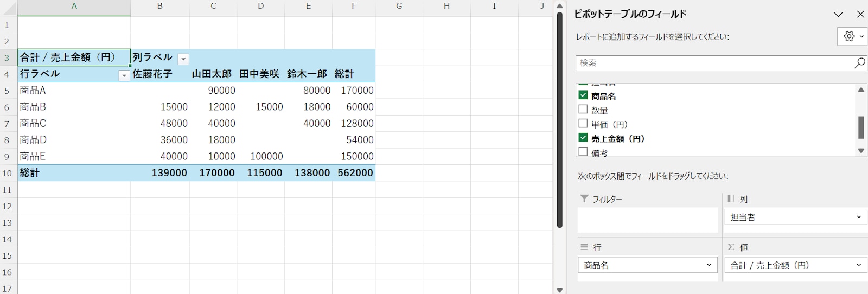Select the column total 138000
Image resolution: width=868 pixels, height=294 pixels.
pos(309,173)
